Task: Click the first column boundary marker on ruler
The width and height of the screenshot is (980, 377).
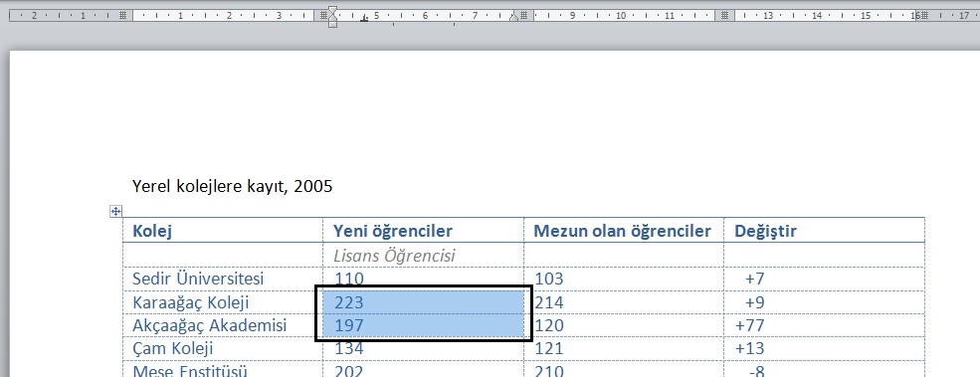Action: coord(123,15)
